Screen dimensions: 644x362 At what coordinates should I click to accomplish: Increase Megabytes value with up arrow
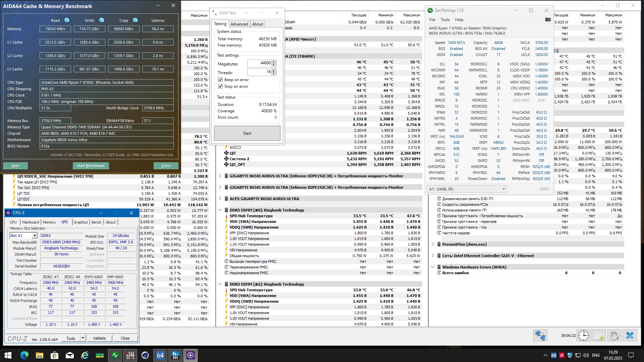coord(274,62)
